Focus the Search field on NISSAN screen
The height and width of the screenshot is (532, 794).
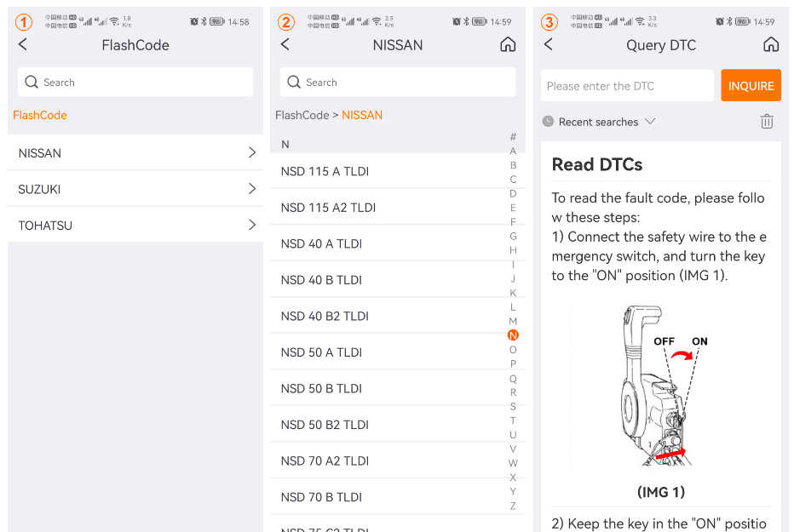click(x=398, y=82)
